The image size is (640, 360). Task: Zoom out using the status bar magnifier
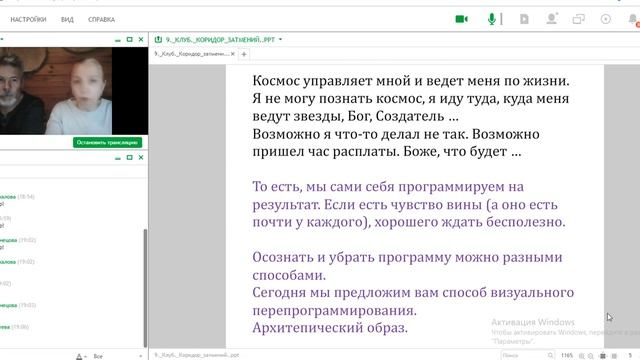pyautogui.click(x=591, y=356)
